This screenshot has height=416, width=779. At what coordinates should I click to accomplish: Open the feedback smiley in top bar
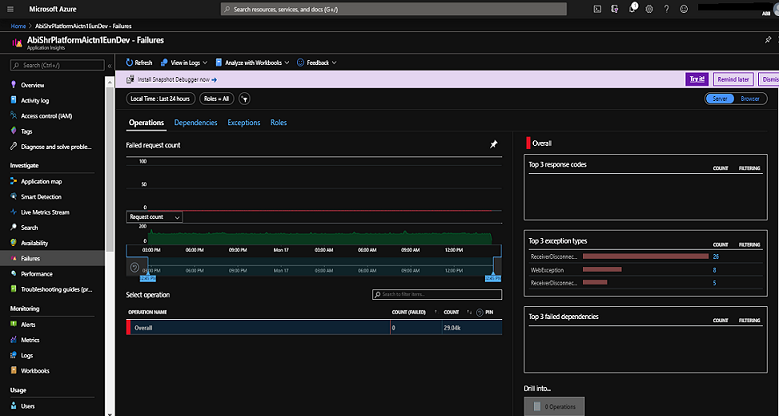684,9
